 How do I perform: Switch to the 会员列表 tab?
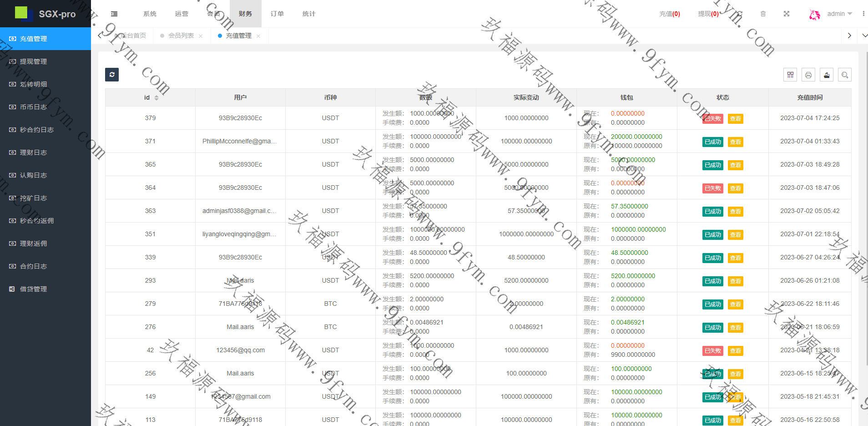[181, 35]
